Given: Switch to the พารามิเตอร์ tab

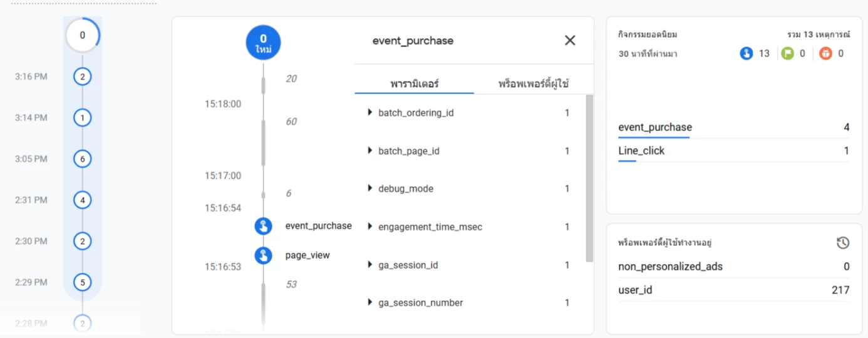Looking at the screenshot, I should (x=415, y=83).
